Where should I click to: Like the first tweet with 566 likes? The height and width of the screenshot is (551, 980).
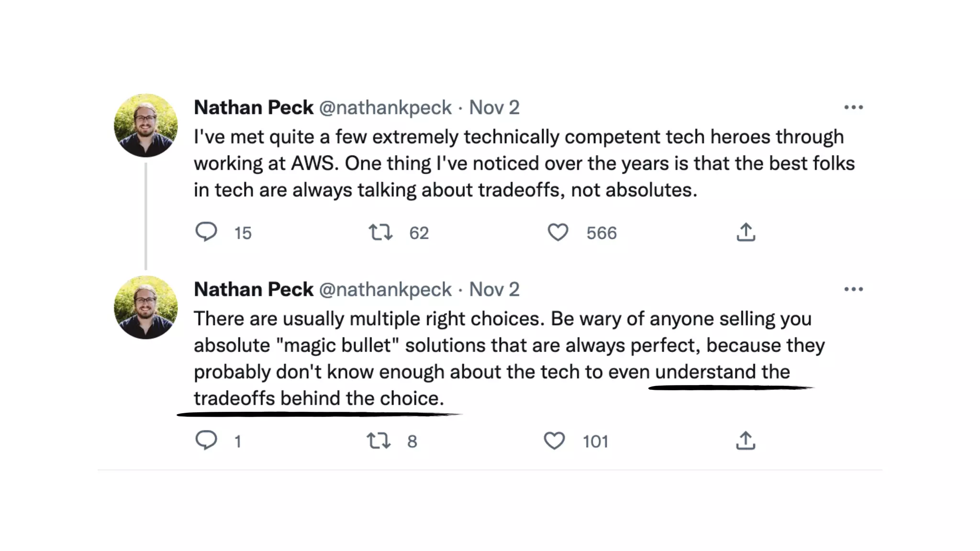tap(557, 232)
